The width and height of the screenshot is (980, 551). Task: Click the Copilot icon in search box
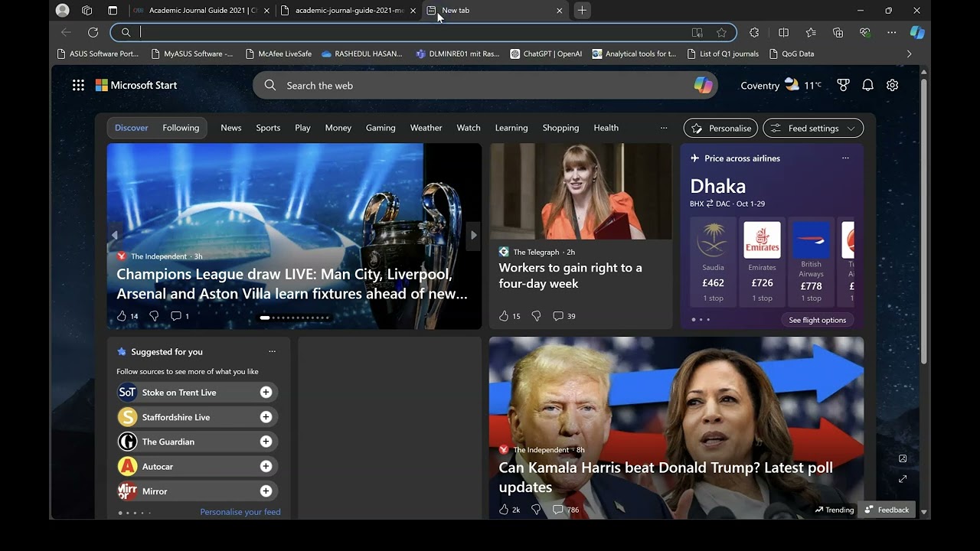tap(703, 85)
